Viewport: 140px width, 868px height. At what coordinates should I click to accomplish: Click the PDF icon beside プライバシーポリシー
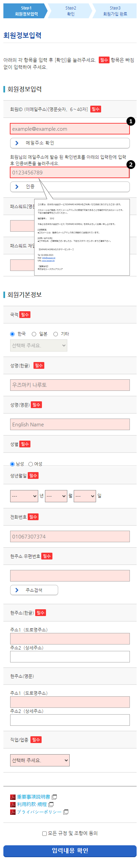pos(13,812)
